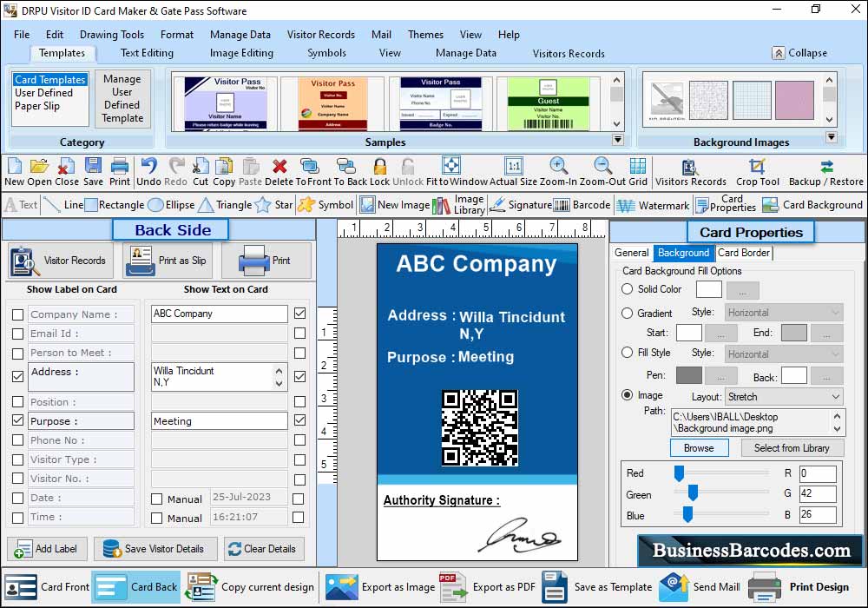Image resolution: width=868 pixels, height=608 pixels.
Task: Uncheck the Purpose label checkbox
Action: 17,420
